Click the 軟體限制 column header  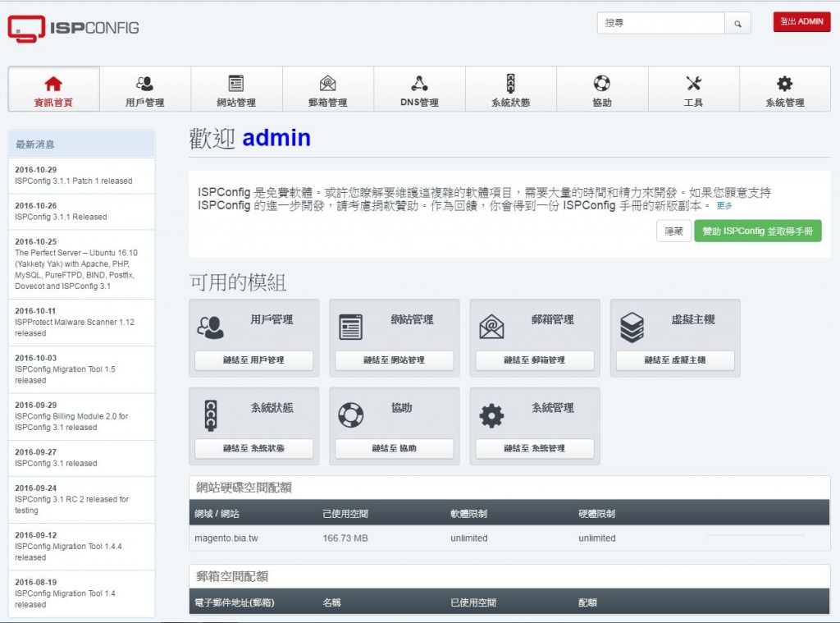coord(468,514)
